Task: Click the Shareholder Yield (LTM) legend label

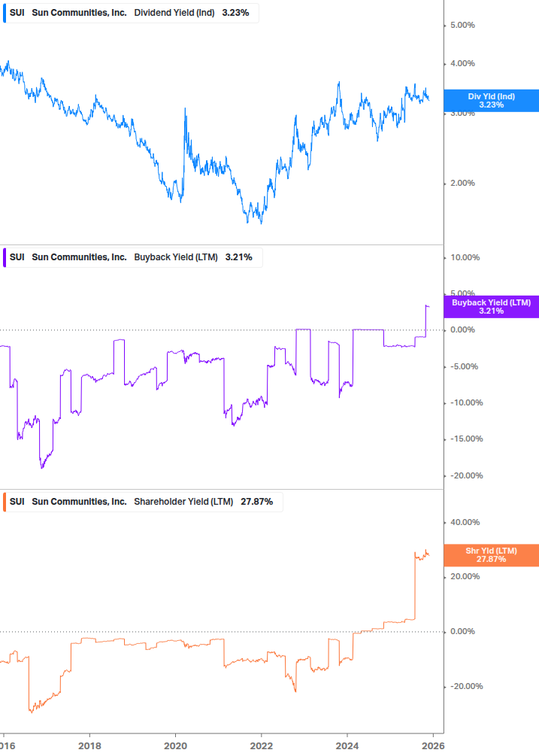Action: (x=183, y=502)
